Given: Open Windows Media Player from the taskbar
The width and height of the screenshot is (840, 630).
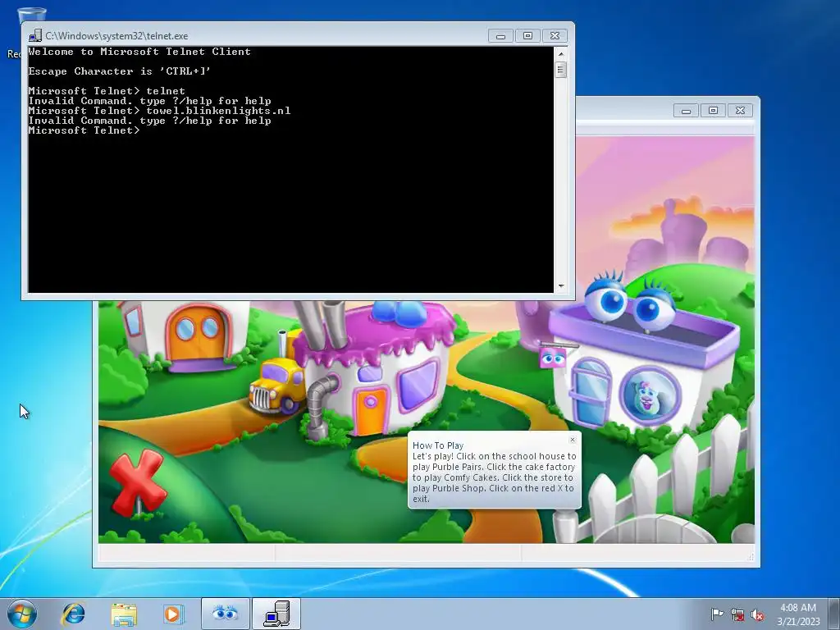Looking at the screenshot, I should [x=173, y=614].
